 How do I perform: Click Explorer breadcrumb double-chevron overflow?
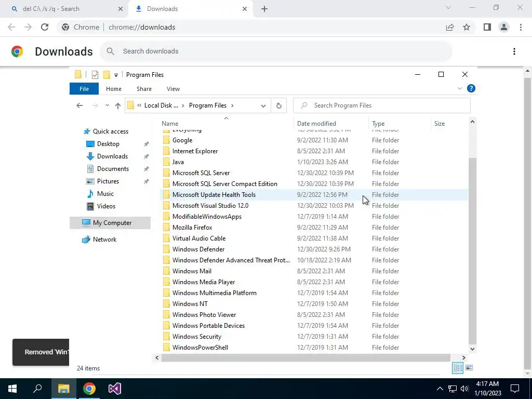139,105
